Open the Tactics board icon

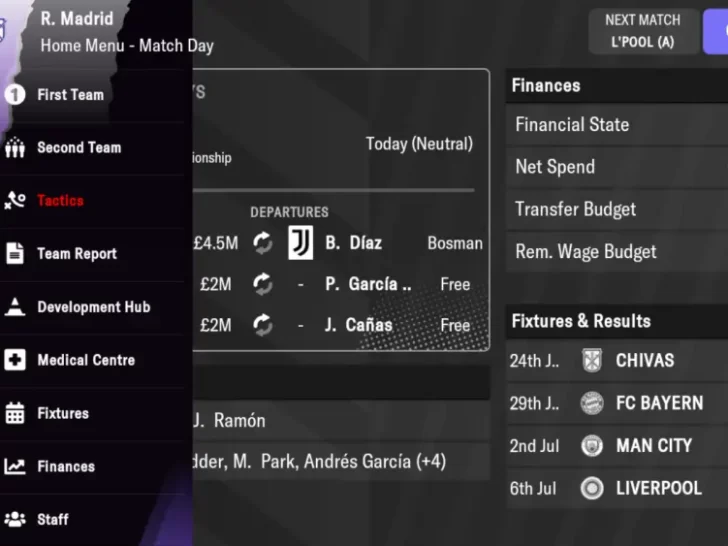(15, 201)
